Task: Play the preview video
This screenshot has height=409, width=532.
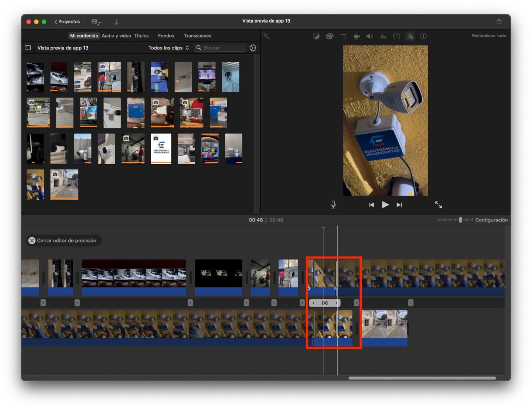Action: (385, 205)
